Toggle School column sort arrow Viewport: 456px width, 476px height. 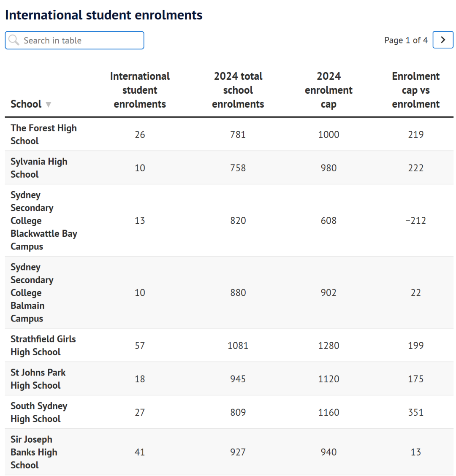click(x=48, y=105)
